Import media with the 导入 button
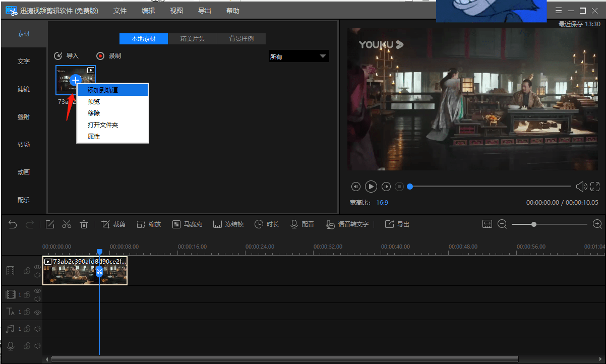This screenshot has height=364, width=606. (x=67, y=56)
